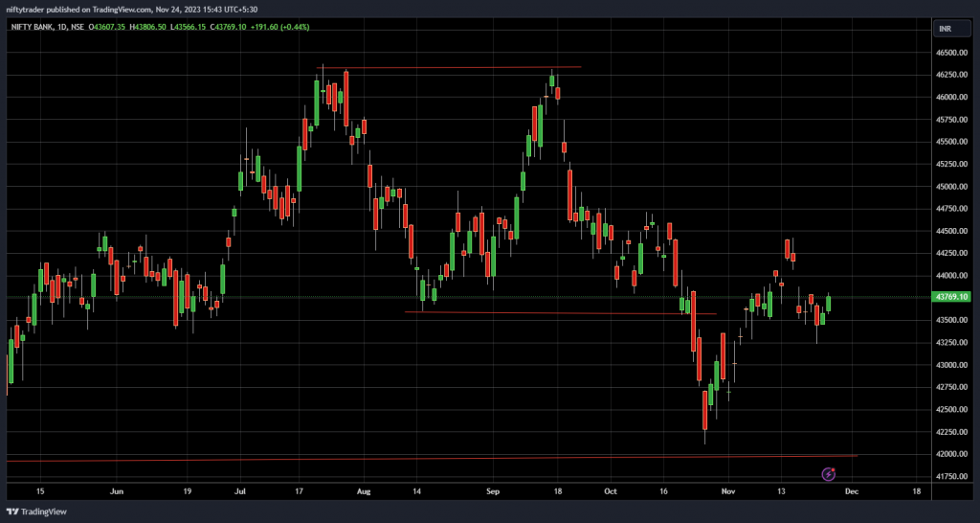The width and height of the screenshot is (980, 523).
Task: Click the 44750.00 price axis label
Action: pyautogui.click(x=952, y=209)
